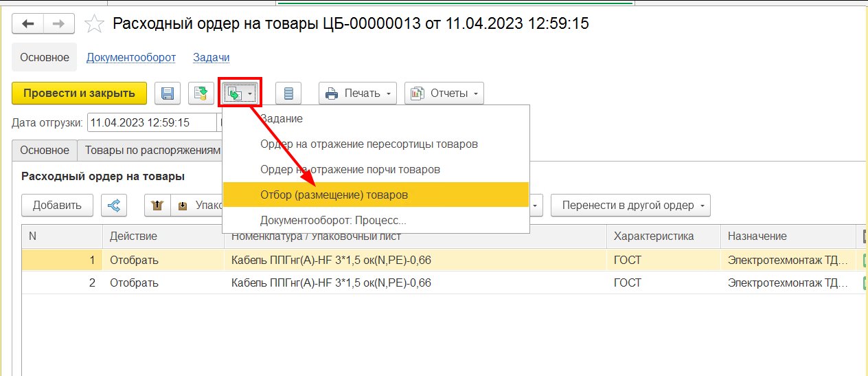Viewport: 868px width, 376px height.
Task: Select the Основное navigation section at top
Action: [45, 58]
